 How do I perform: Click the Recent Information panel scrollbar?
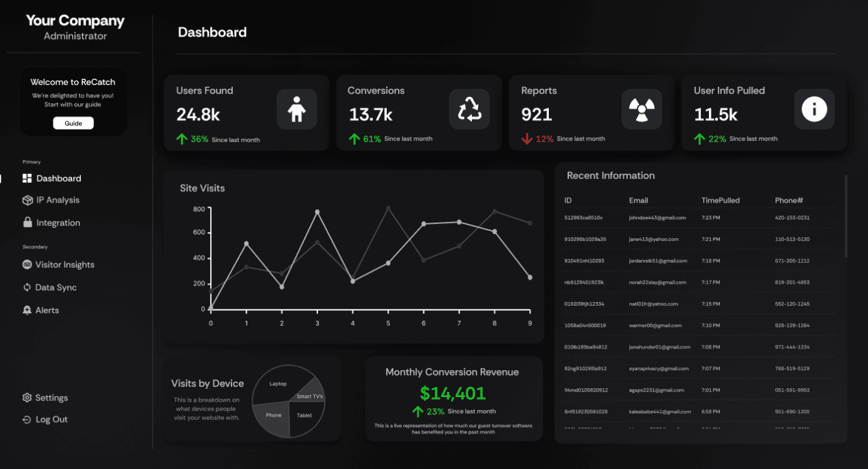tap(846, 216)
